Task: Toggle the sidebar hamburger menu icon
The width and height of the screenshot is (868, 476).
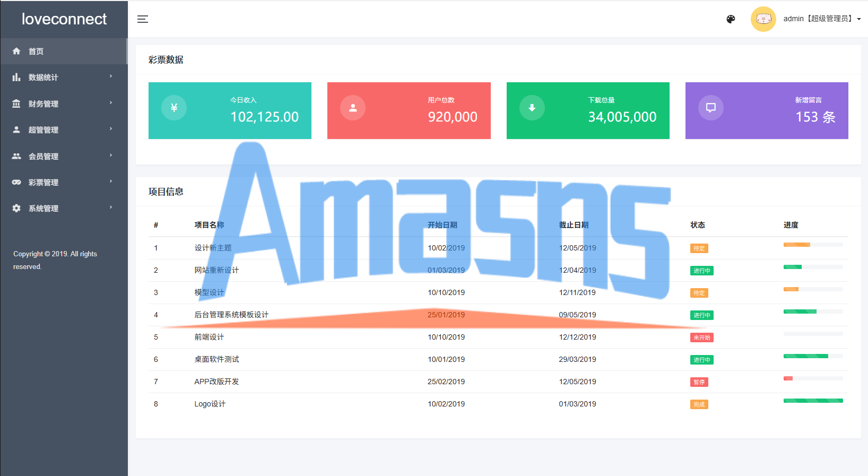Action: [143, 19]
